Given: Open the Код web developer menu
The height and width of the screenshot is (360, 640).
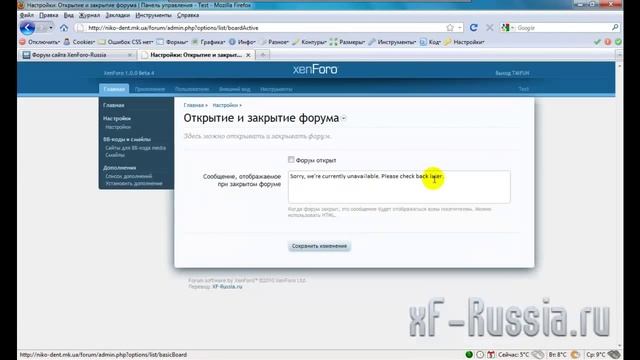Looking at the screenshot, I should pyautogui.click(x=430, y=42).
